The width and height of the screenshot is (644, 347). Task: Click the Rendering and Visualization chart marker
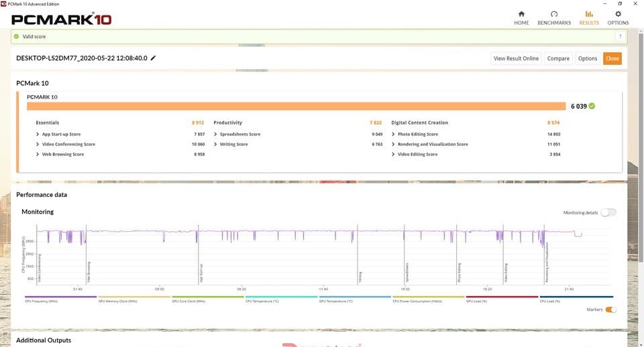pyautogui.click(x=547, y=262)
